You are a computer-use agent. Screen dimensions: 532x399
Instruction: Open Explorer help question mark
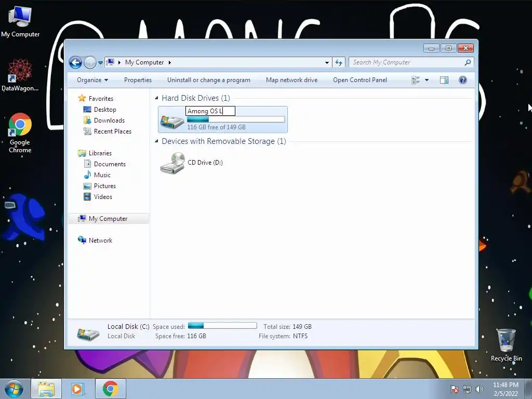click(463, 80)
